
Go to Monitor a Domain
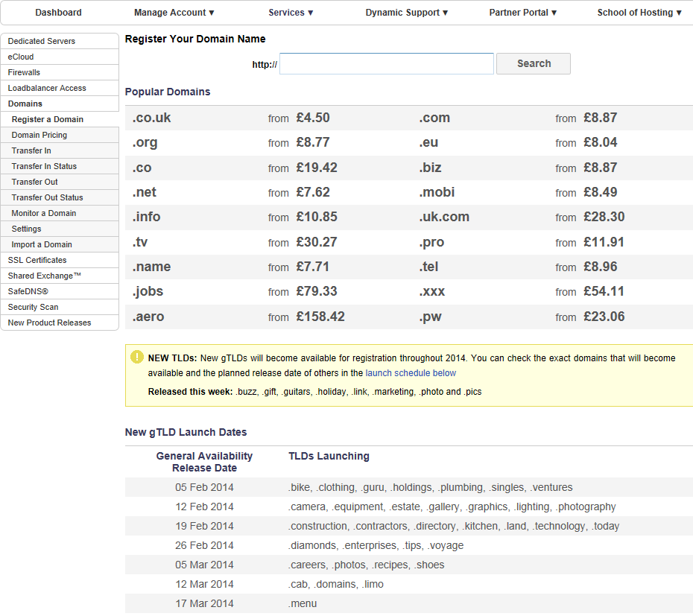click(60, 213)
